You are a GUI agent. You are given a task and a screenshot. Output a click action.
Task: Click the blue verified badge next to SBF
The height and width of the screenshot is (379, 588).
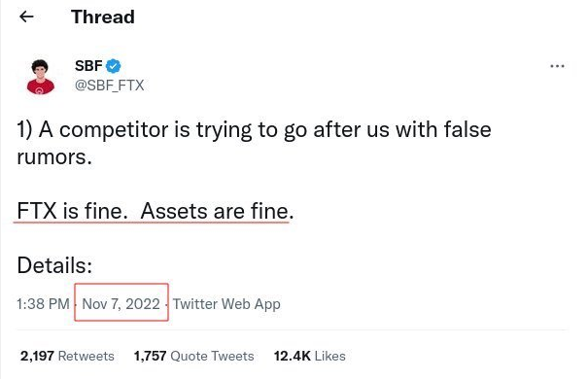pos(114,66)
